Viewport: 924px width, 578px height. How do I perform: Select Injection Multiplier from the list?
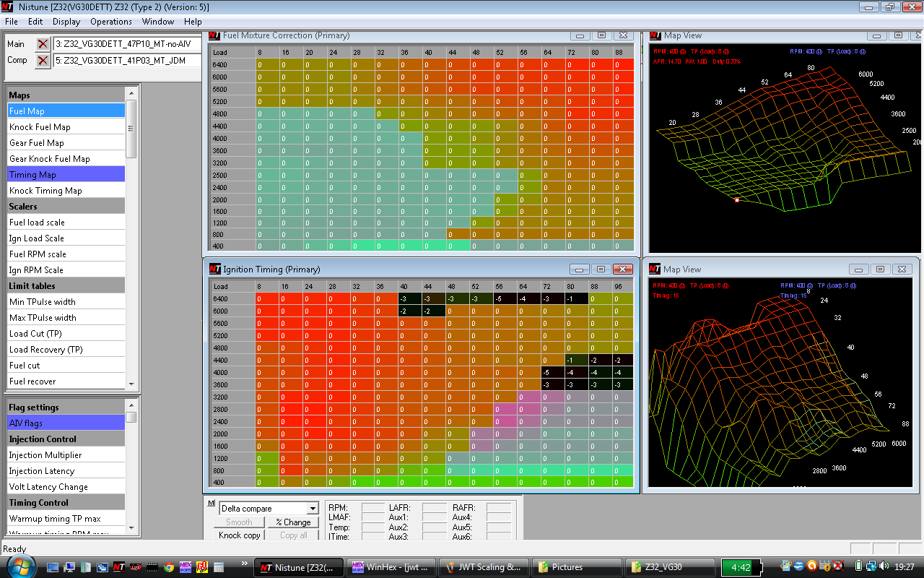pos(45,455)
